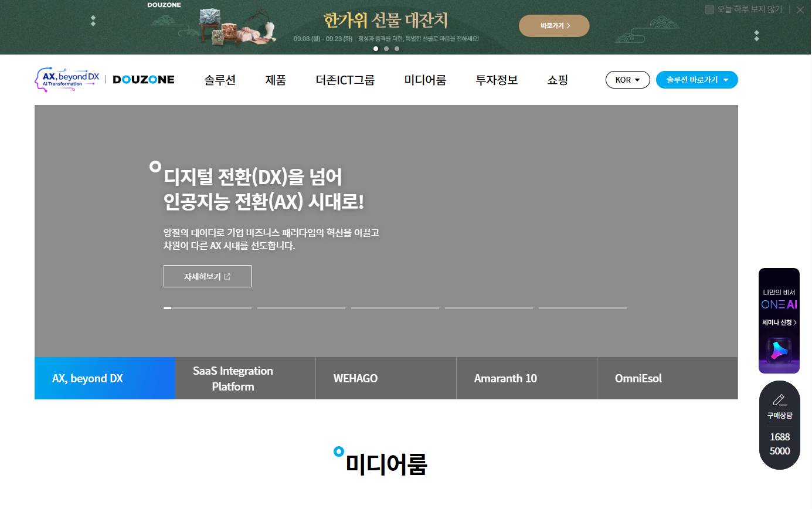Open the 제품 menu
Screen dimensions: 812x509
(276, 80)
